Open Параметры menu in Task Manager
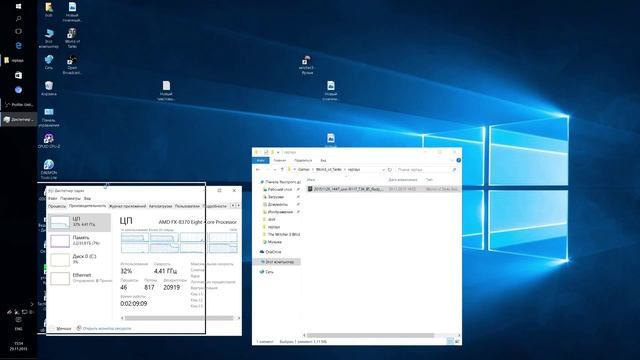 [x=70, y=198]
